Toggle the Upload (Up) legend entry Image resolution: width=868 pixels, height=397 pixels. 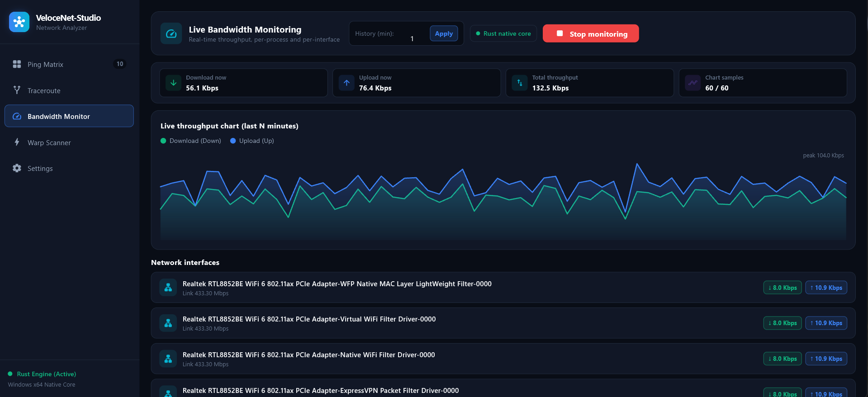[252, 141]
